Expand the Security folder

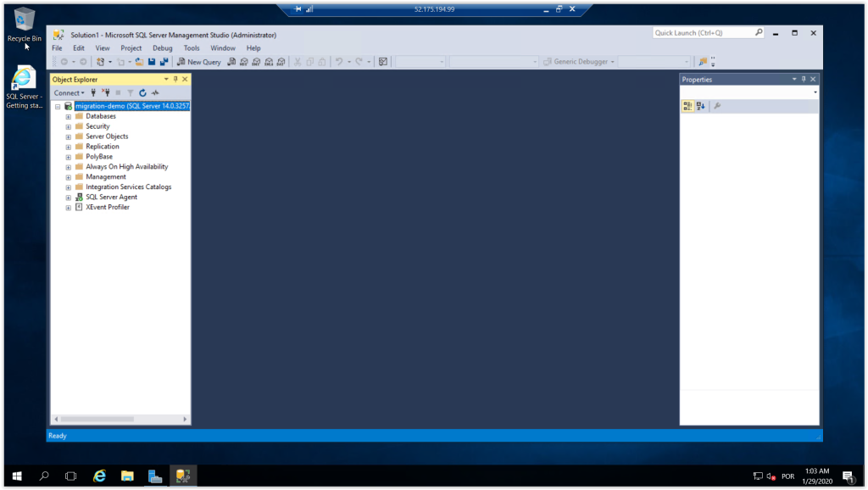tap(68, 127)
